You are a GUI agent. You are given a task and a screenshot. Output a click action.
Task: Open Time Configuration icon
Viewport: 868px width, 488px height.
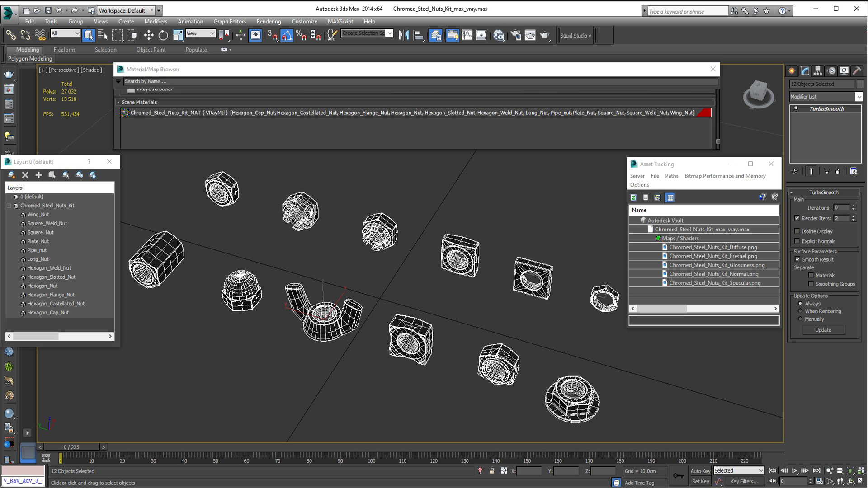820,481
